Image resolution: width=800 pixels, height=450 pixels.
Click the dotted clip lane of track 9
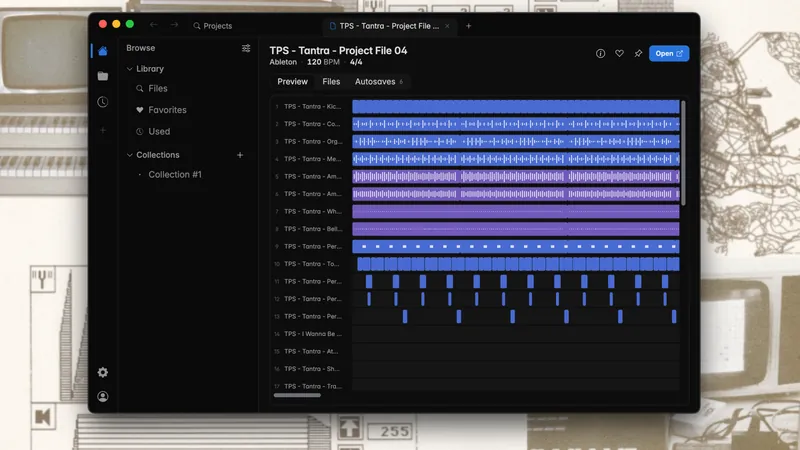tap(515, 246)
